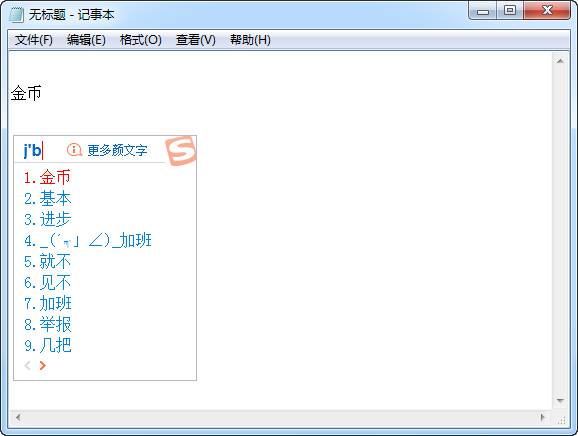Select candidate 2 基本
The height and width of the screenshot is (436, 578).
click(x=47, y=198)
